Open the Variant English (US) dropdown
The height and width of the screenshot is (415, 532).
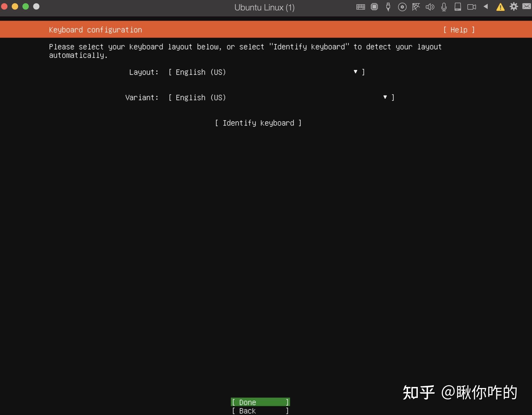[x=281, y=97]
